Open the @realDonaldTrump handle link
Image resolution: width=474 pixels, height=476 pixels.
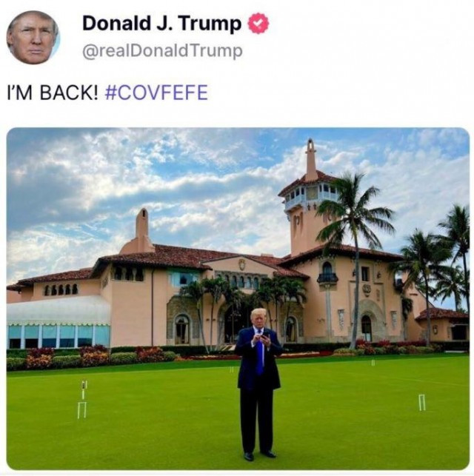click(162, 50)
